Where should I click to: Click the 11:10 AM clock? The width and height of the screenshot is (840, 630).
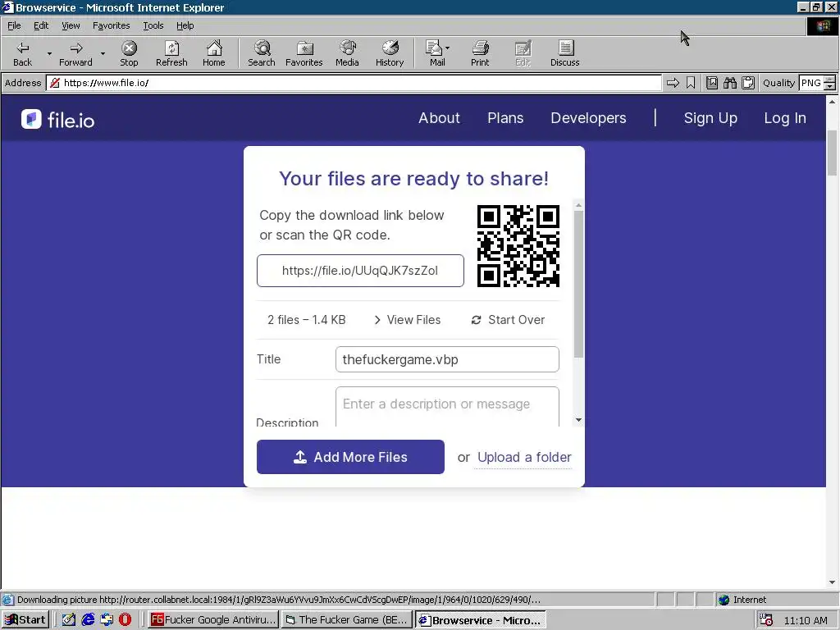[806, 620]
